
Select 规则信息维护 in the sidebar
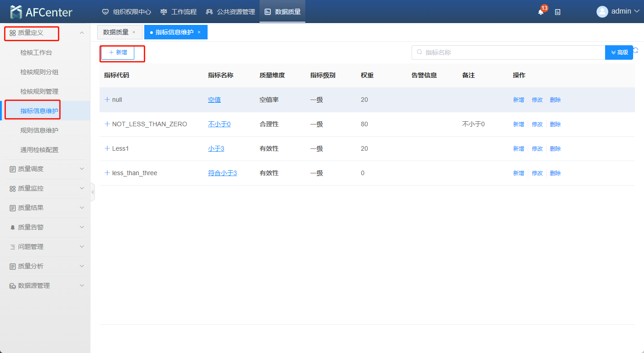click(x=39, y=130)
